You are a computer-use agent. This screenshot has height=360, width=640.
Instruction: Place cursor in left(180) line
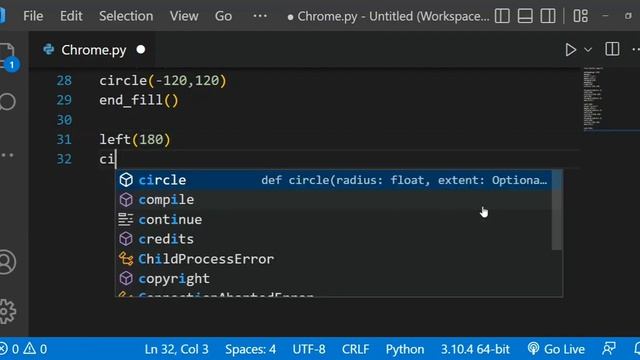click(135, 140)
